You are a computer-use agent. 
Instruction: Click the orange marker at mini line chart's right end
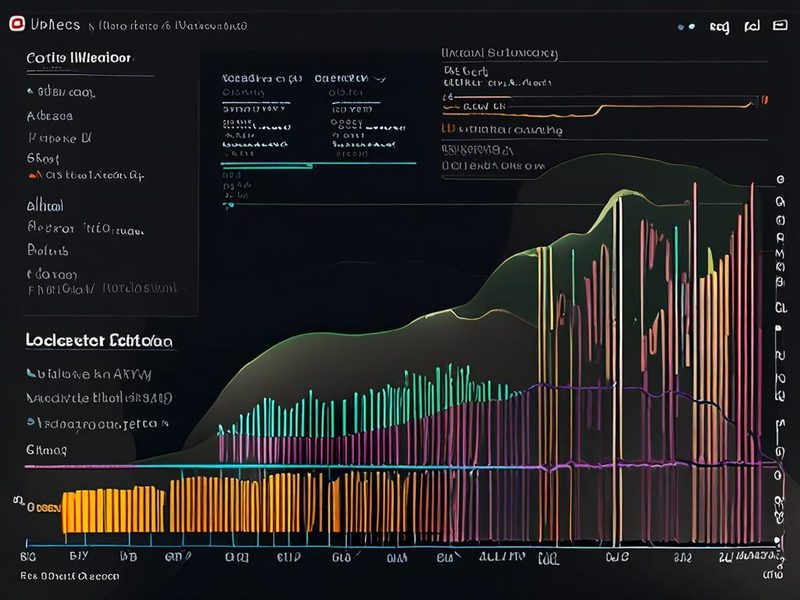point(764,100)
